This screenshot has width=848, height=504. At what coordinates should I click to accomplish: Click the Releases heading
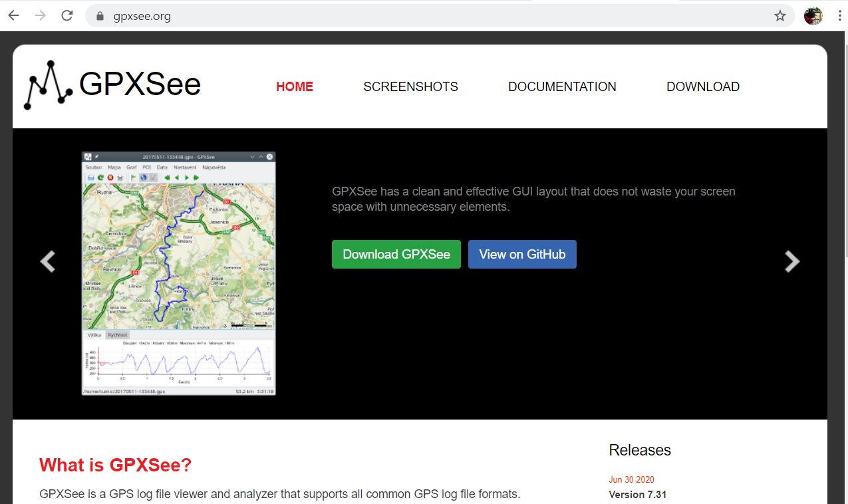tap(640, 450)
